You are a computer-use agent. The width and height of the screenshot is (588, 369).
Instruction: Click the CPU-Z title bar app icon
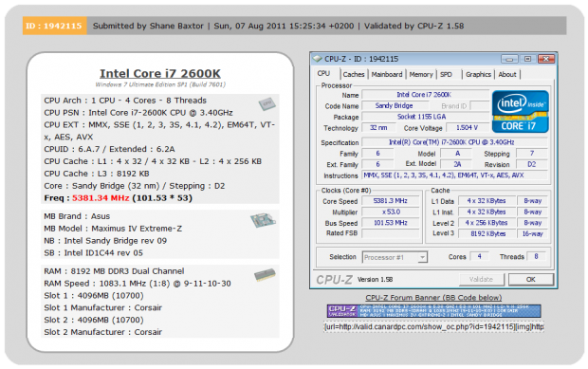point(318,59)
